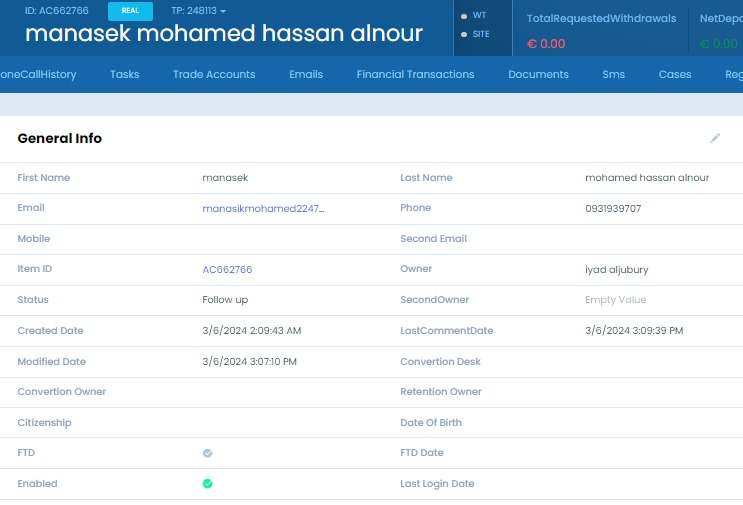Open the Emails tab

tap(306, 74)
